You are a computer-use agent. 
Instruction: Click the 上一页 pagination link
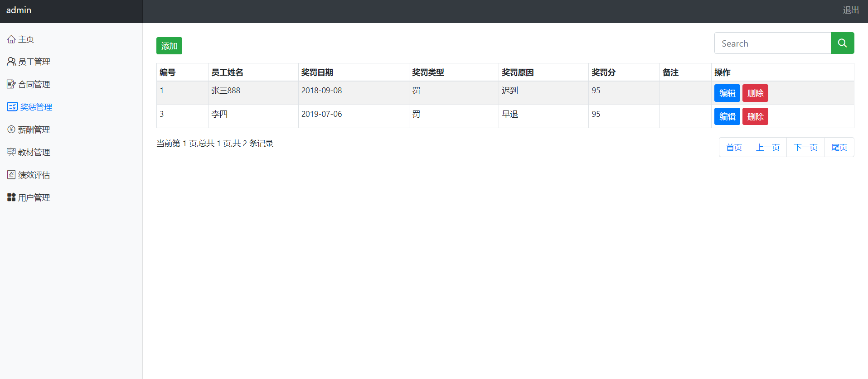pos(768,147)
